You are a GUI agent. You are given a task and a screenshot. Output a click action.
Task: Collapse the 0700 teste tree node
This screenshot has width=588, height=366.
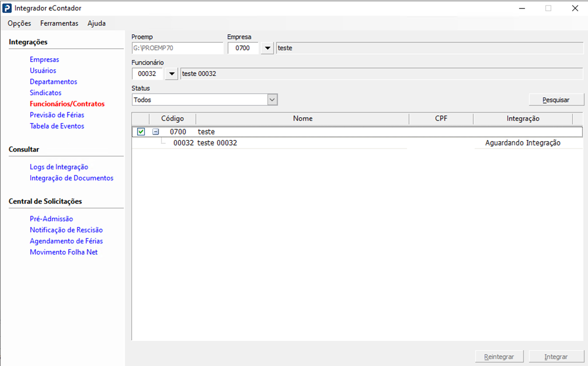pos(155,132)
